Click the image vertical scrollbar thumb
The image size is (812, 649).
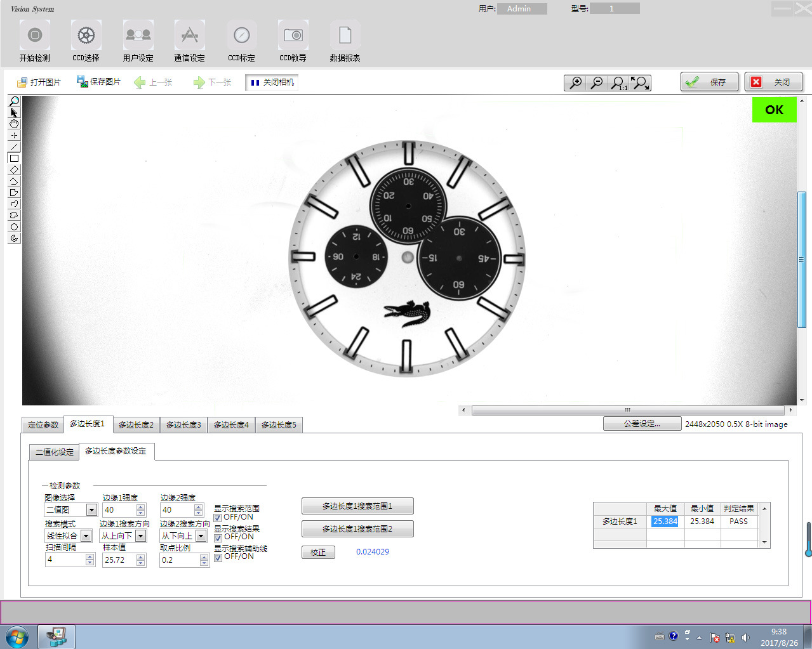click(801, 259)
